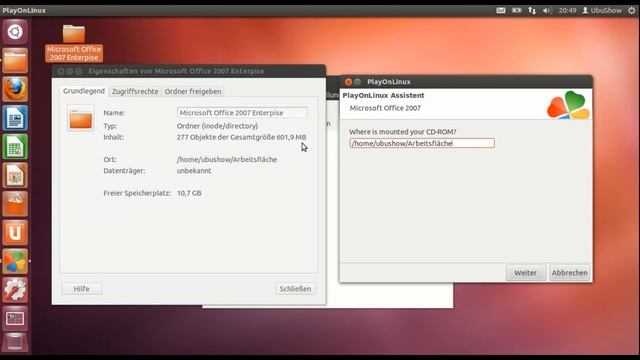This screenshot has width=640, height=360.
Task: Open Ubuntu Software Center in launcher
Action: coord(15,204)
